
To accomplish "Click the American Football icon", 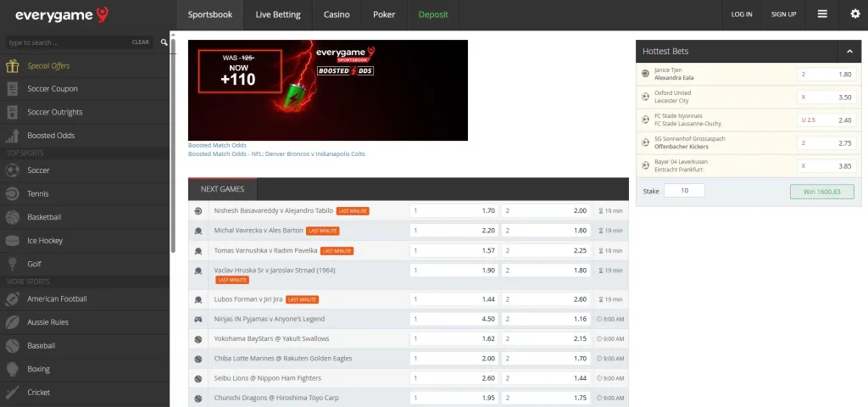I will point(12,299).
